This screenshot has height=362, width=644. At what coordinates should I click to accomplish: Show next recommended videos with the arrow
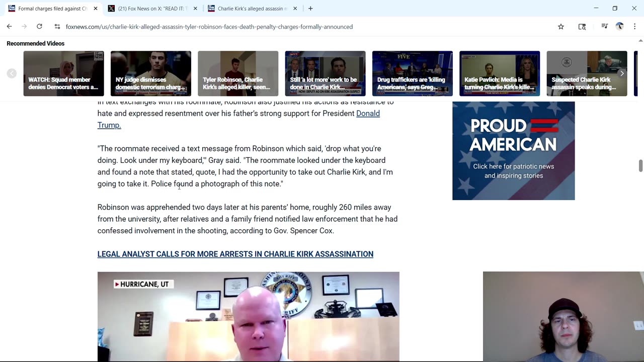(x=622, y=73)
